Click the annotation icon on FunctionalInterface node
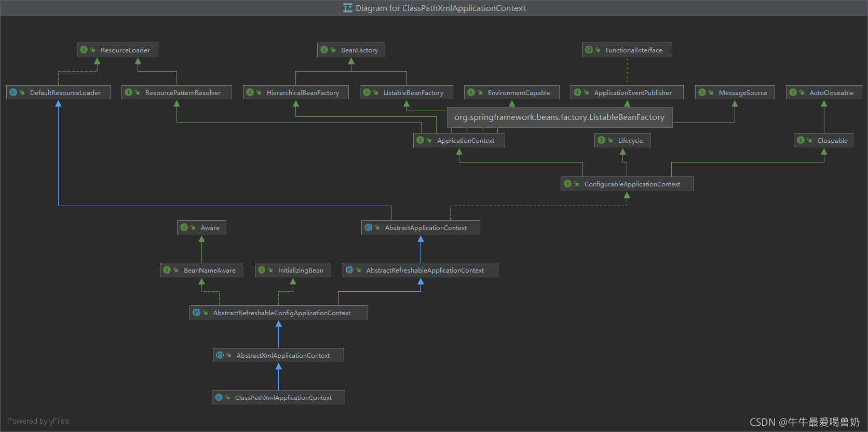 point(589,50)
